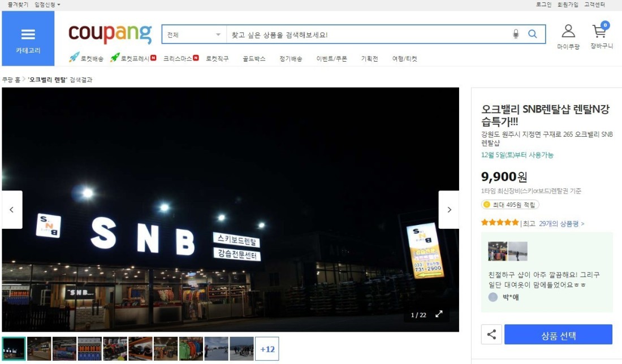Select the tenth thumbnail, group on snow
This screenshot has width=622, height=364.
point(241,349)
